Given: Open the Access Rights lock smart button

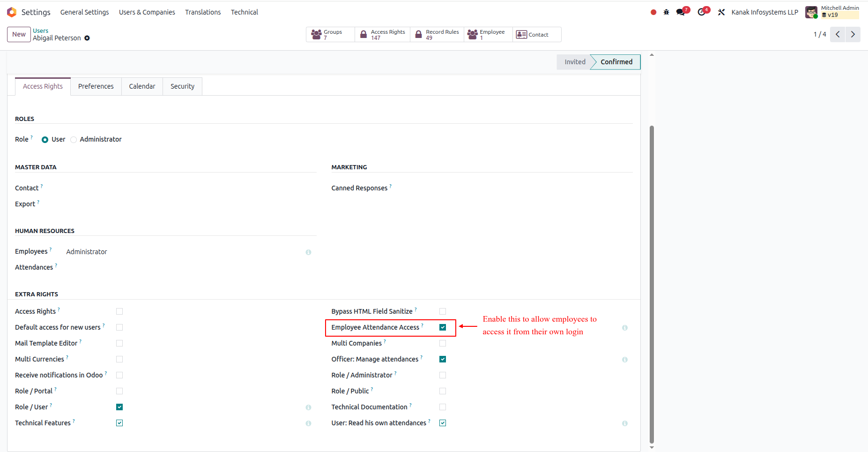Looking at the screenshot, I should point(382,34).
